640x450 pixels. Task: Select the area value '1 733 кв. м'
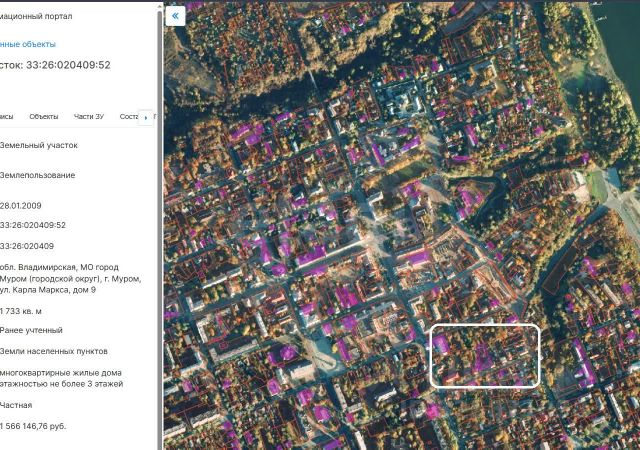pyautogui.click(x=21, y=311)
